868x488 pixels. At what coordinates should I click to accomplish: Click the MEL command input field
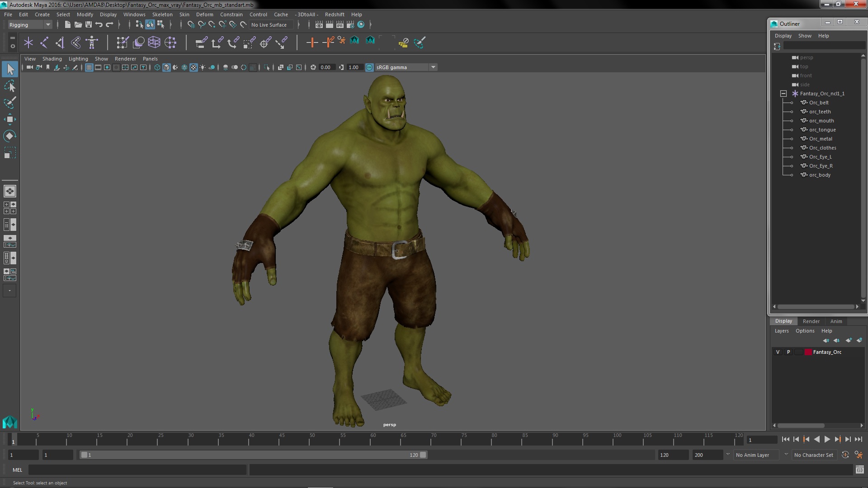pyautogui.click(x=137, y=470)
